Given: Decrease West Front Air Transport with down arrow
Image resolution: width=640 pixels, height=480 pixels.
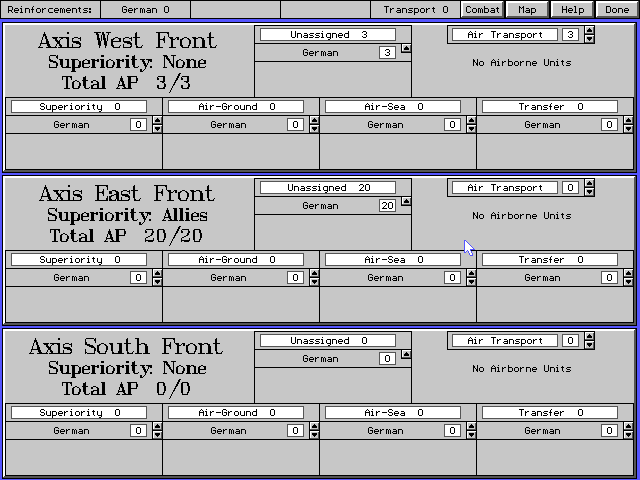Looking at the screenshot, I should pyautogui.click(x=589, y=39).
